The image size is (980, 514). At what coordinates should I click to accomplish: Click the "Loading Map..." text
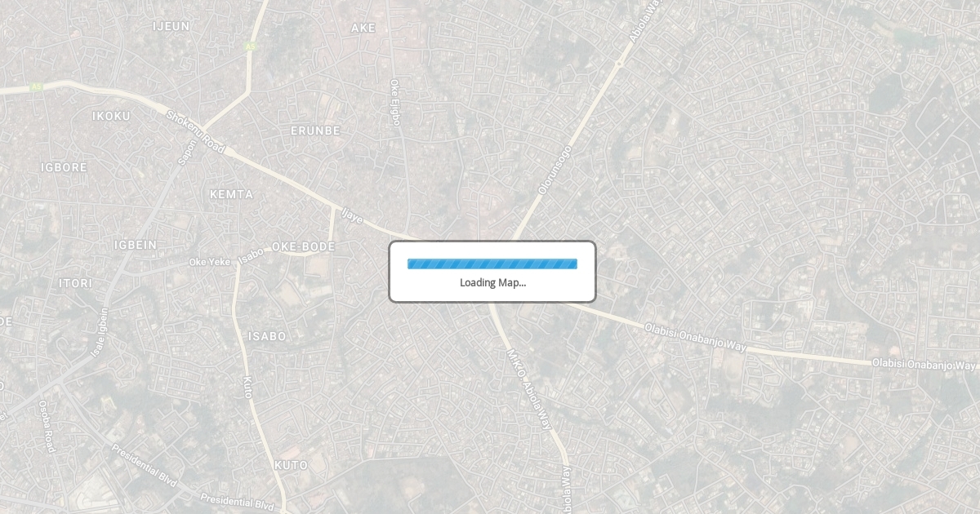492,282
